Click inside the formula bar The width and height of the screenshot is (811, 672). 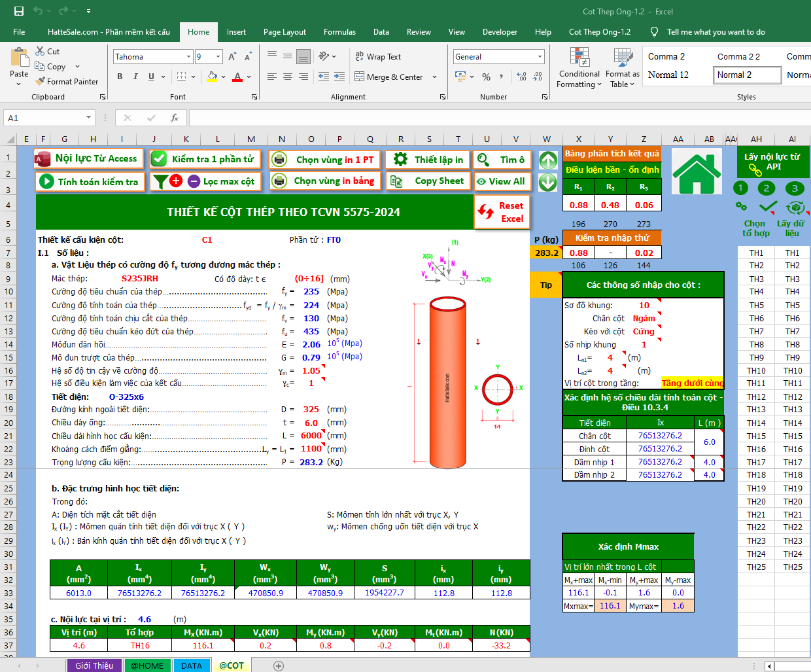[x=500, y=118]
